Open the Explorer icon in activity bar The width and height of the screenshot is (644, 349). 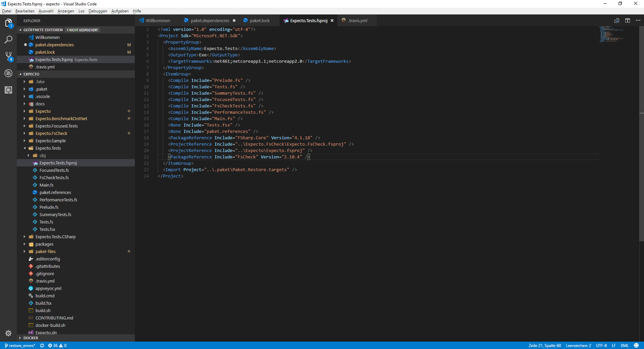click(8, 23)
